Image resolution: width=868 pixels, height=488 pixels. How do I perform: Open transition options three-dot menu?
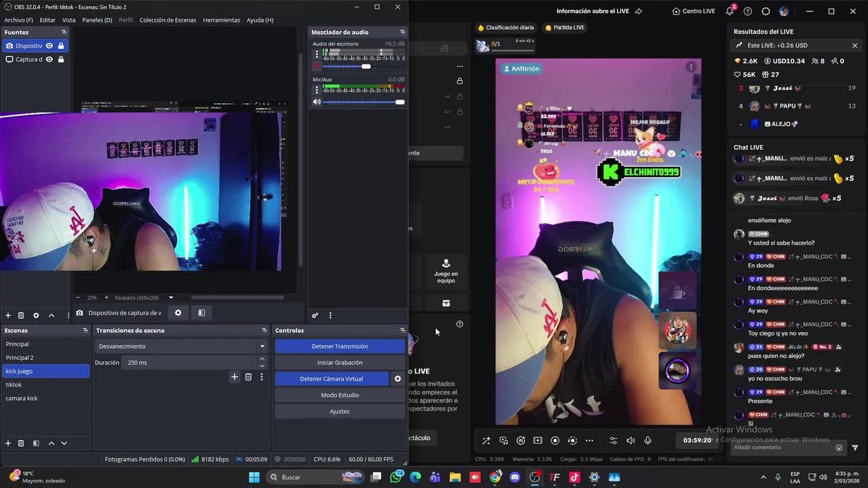[262, 377]
